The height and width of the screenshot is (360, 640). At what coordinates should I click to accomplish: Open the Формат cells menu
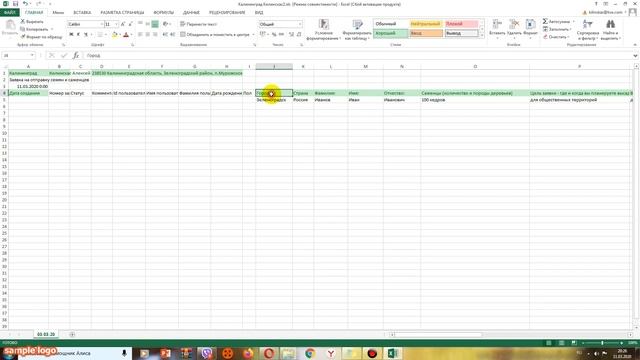530,29
